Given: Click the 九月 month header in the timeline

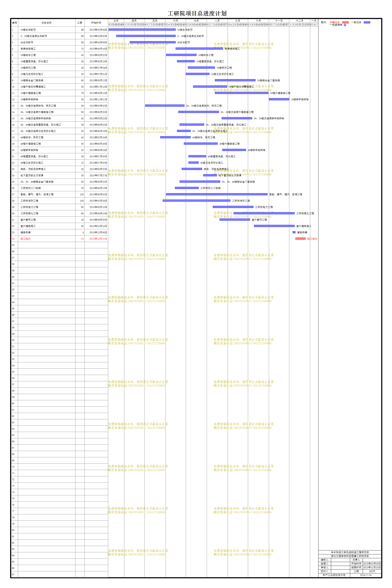Looking at the screenshot, I should click(x=238, y=21).
